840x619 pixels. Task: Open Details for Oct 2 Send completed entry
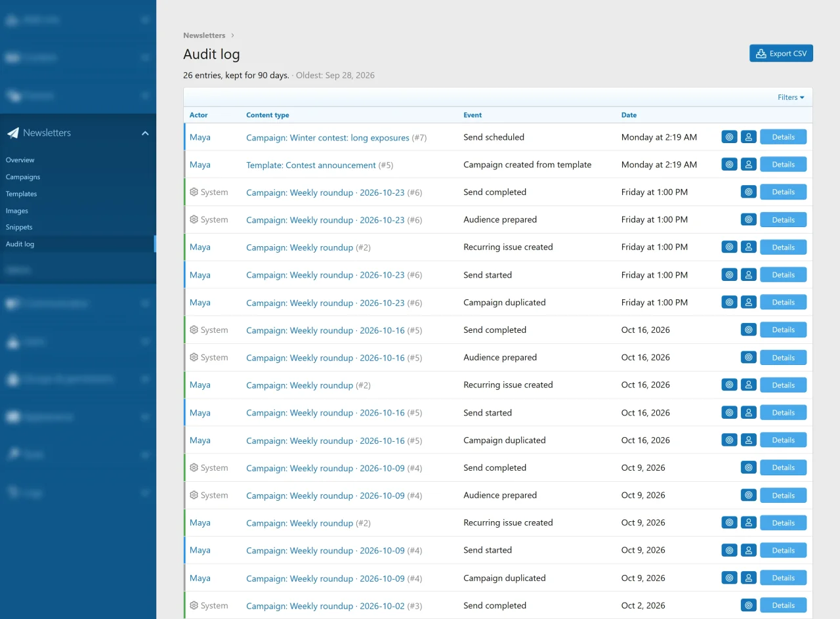point(783,606)
